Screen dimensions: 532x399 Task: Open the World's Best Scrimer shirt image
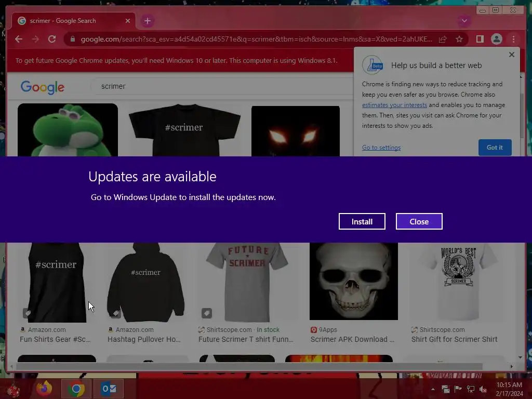458,282
